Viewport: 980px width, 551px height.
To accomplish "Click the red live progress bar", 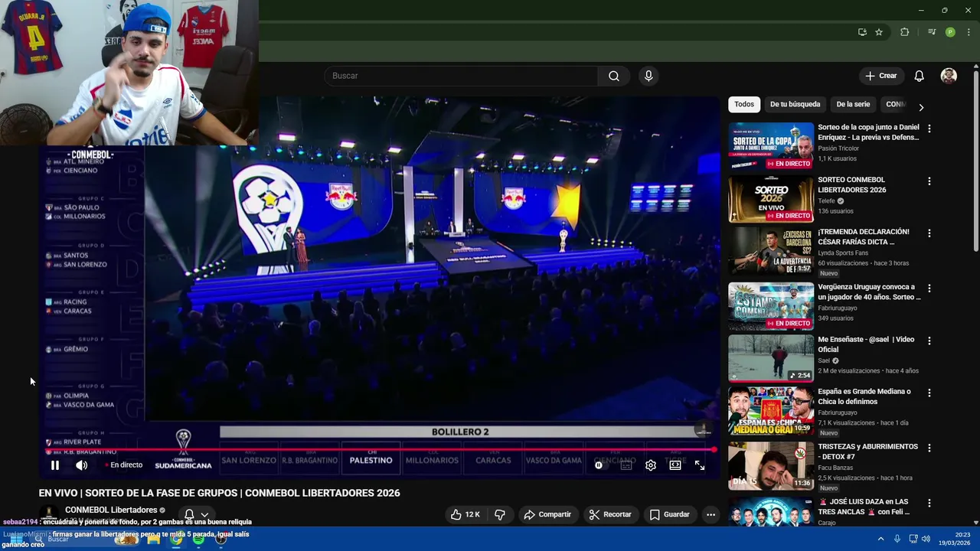I will [x=378, y=450].
